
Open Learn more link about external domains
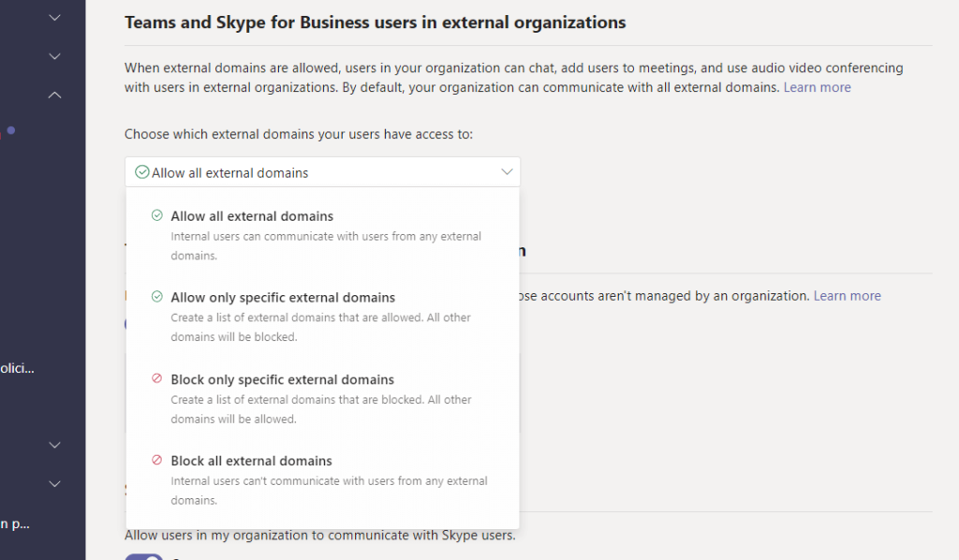(x=817, y=87)
